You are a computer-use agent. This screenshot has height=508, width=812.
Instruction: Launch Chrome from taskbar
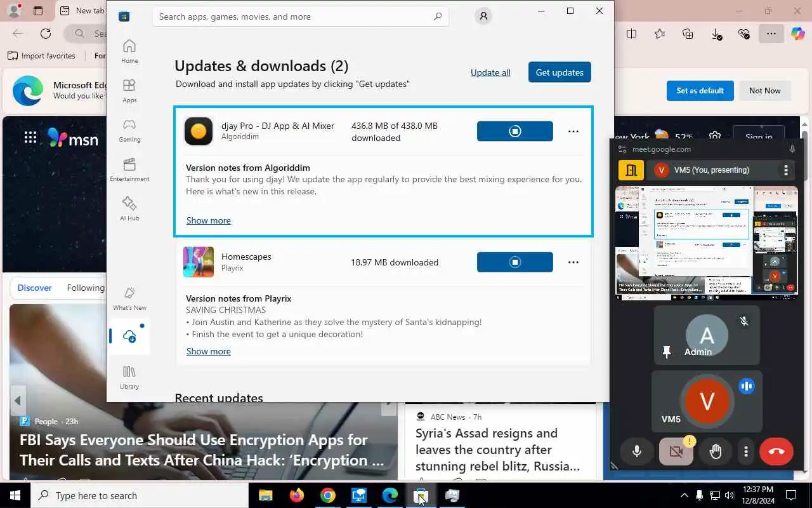pyautogui.click(x=327, y=495)
